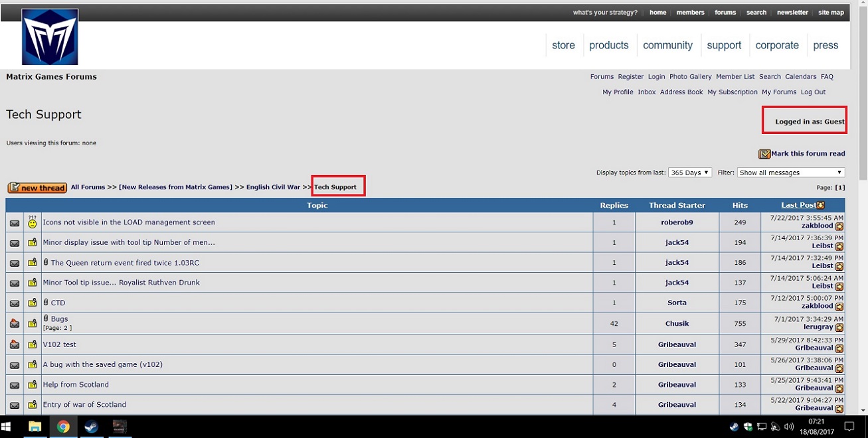Open the Inbox link
The width and height of the screenshot is (868, 438).
coord(646,92)
